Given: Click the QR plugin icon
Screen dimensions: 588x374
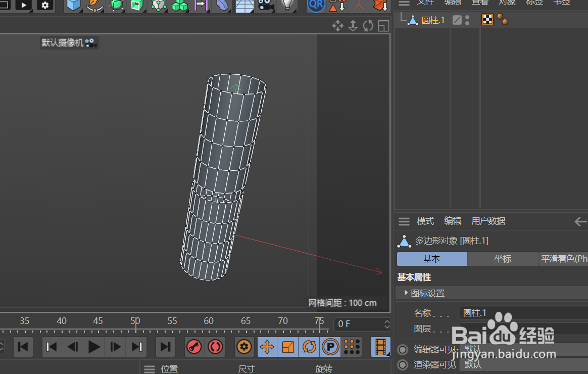Looking at the screenshot, I should [316, 5].
